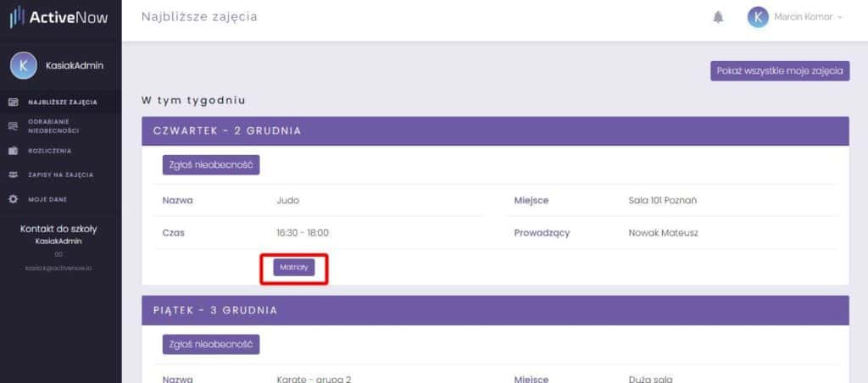Click the Moje dane gear icon
This screenshot has width=868, height=383.
(x=14, y=199)
